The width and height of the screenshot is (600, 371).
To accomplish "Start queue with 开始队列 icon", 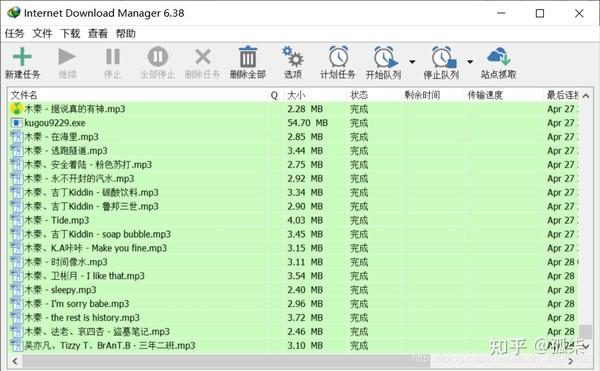I will [385, 57].
